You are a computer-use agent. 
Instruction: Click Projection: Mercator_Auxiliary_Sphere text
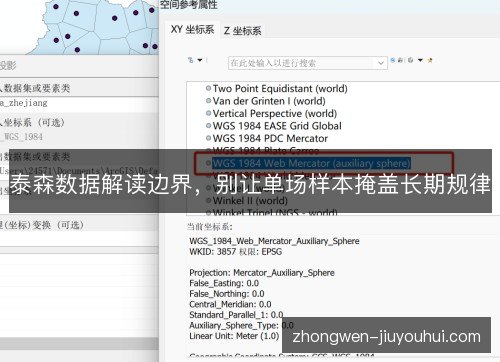point(262,273)
